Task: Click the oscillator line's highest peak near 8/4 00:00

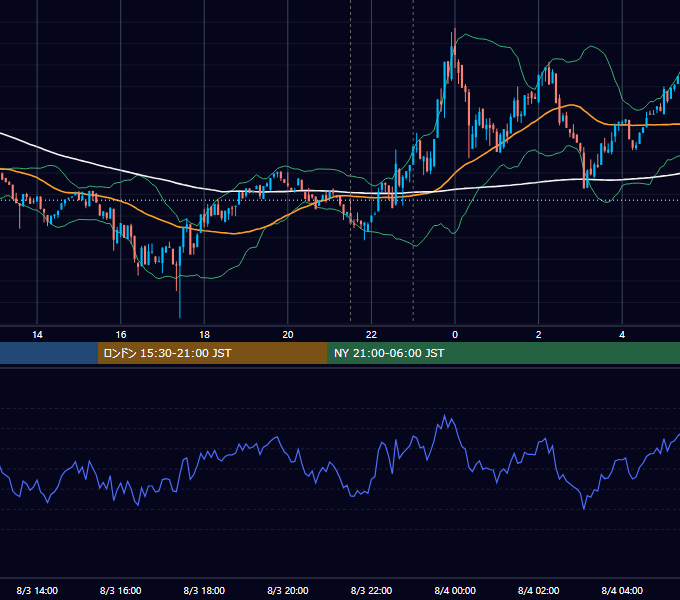Action: click(x=445, y=416)
